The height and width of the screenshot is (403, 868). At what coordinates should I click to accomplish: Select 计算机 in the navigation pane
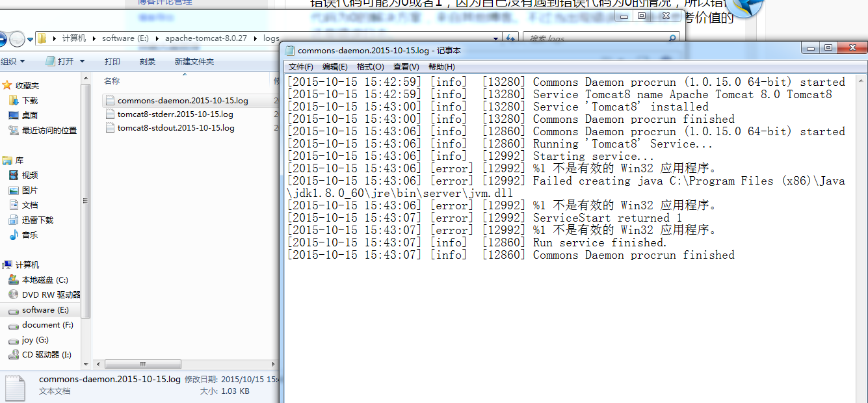27,265
